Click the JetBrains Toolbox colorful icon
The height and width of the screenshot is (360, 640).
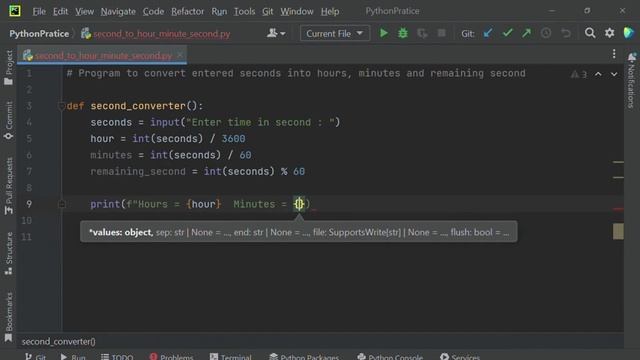pos(629,33)
